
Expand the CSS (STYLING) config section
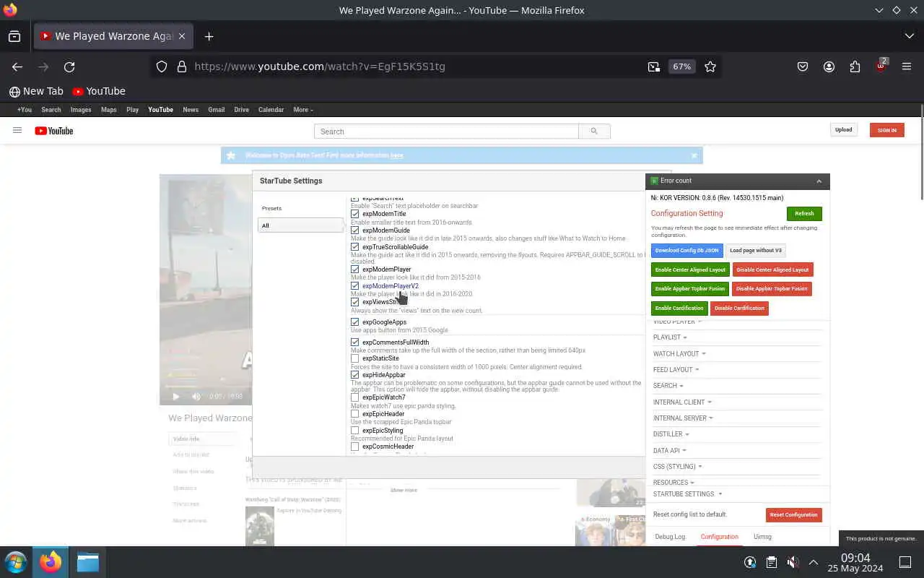point(678,467)
